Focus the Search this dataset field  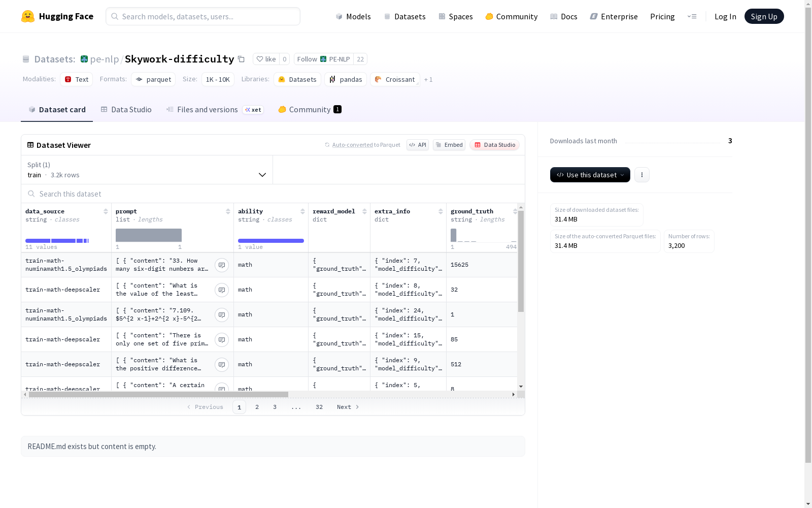coord(273,194)
